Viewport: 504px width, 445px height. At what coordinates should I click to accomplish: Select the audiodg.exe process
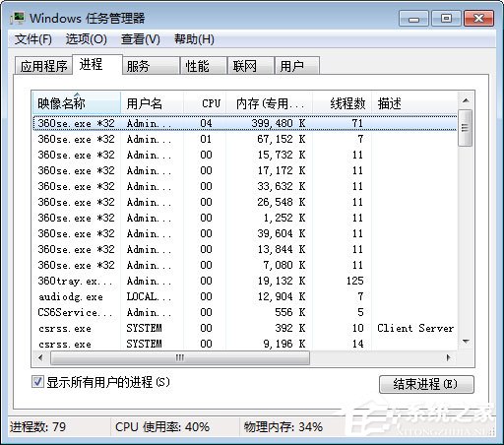244,296
